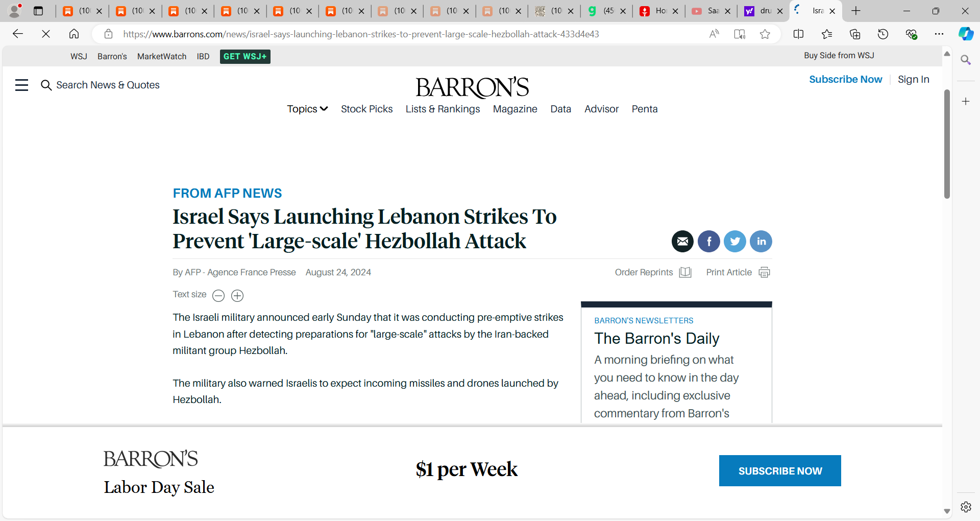Image resolution: width=980 pixels, height=521 pixels.
Task: Open browser Settings and more menu
Action: coord(939,34)
